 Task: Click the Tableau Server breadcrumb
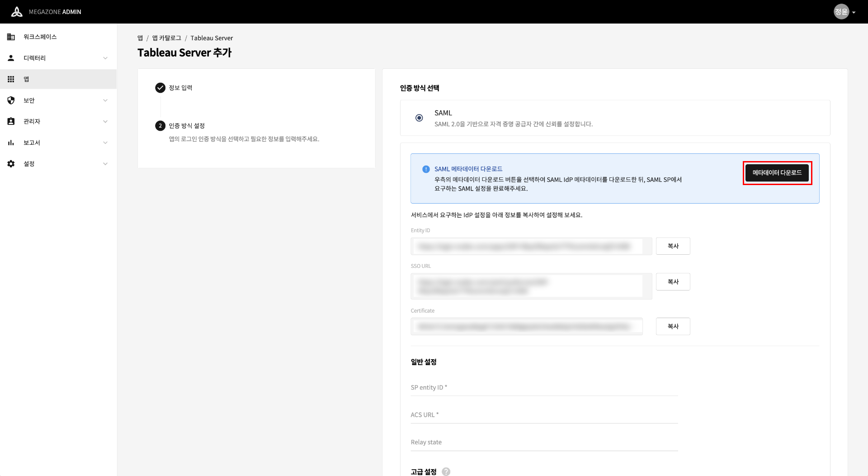coord(212,38)
